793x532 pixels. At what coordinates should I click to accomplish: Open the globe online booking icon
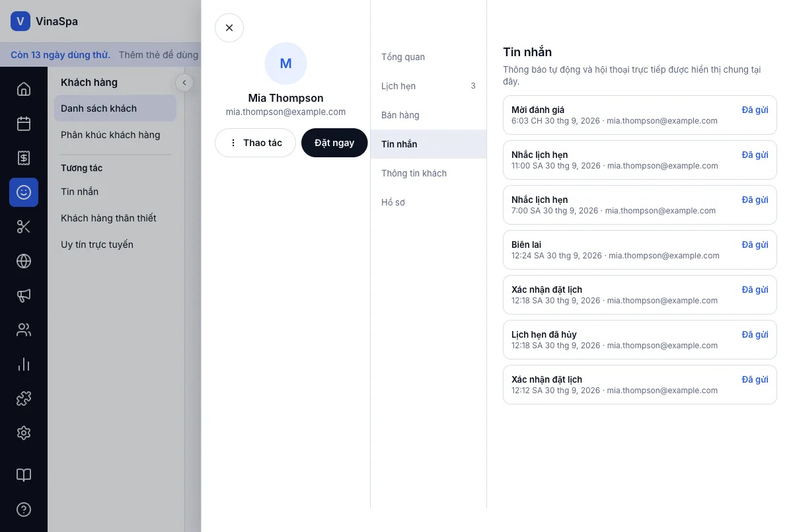(24, 261)
